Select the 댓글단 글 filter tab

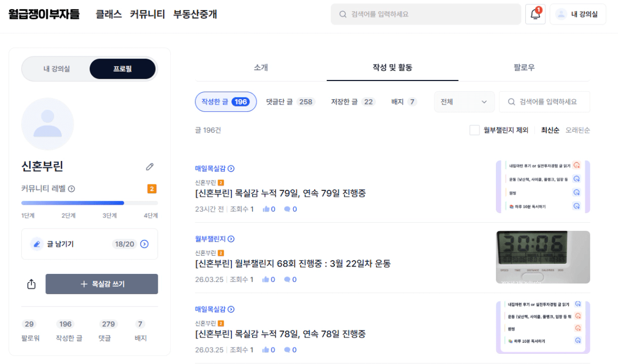290,102
